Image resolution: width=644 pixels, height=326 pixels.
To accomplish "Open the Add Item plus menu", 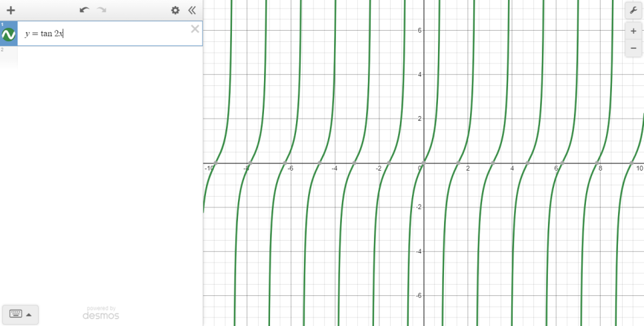I will click(x=11, y=10).
